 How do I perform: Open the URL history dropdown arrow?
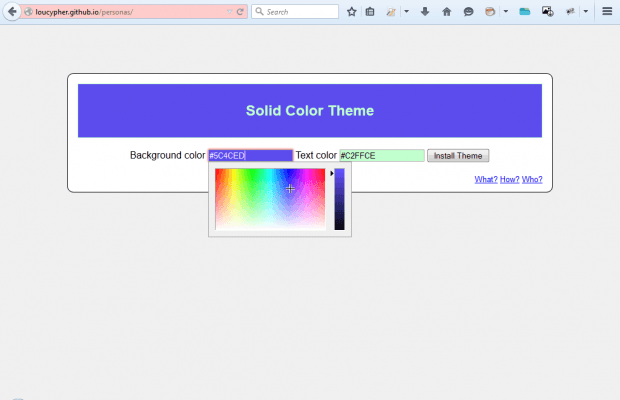[x=230, y=12]
